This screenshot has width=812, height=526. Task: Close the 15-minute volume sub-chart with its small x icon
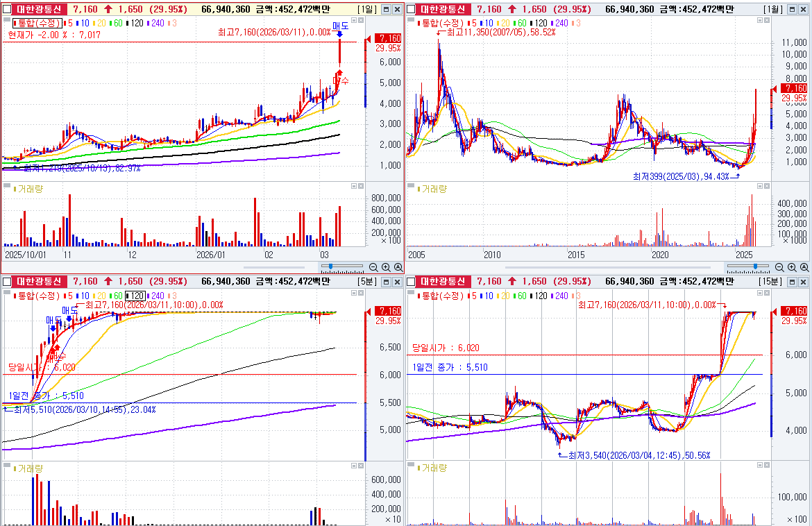pyautogui.click(x=767, y=466)
